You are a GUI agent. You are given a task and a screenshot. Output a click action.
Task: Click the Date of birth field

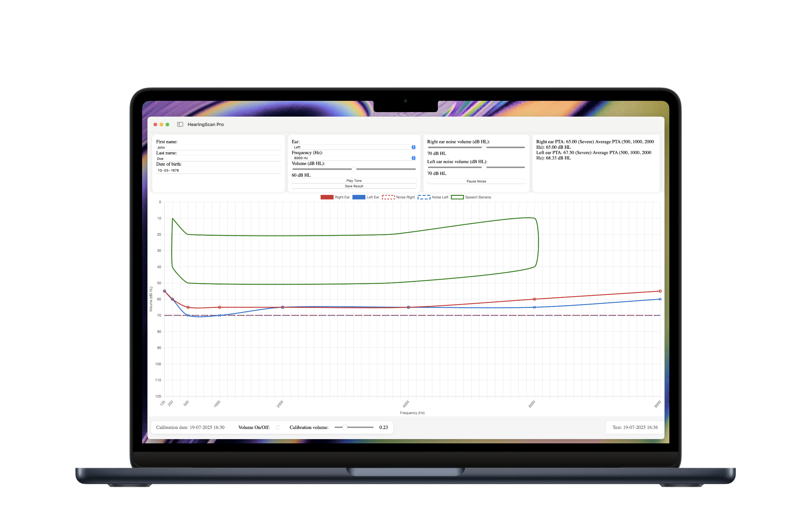pyautogui.click(x=218, y=170)
